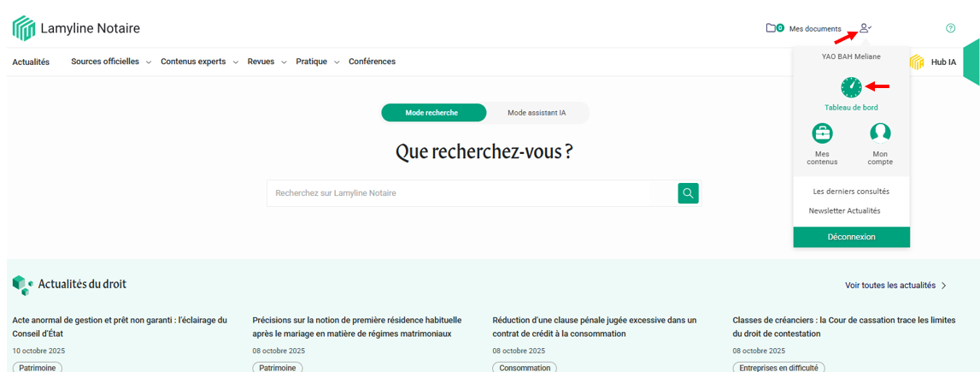Open Newsletter Actualités entry
The height and width of the screenshot is (372, 980).
coord(844,210)
